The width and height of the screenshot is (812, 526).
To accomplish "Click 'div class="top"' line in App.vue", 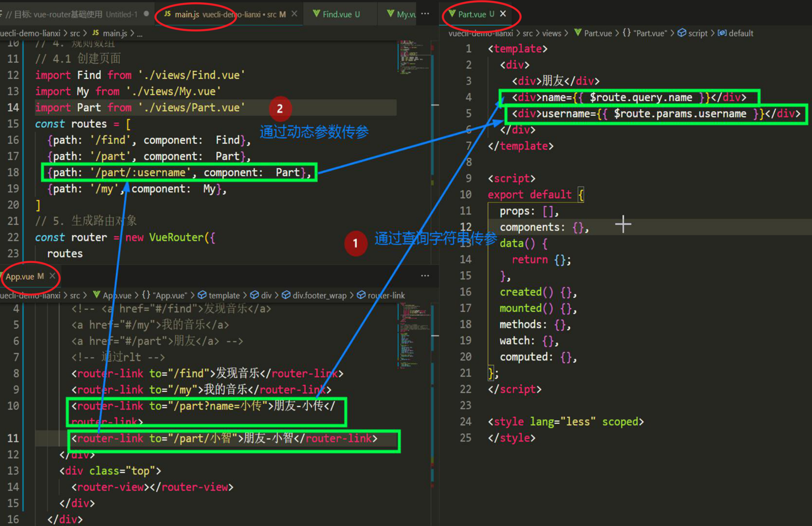I will [110, 471].
